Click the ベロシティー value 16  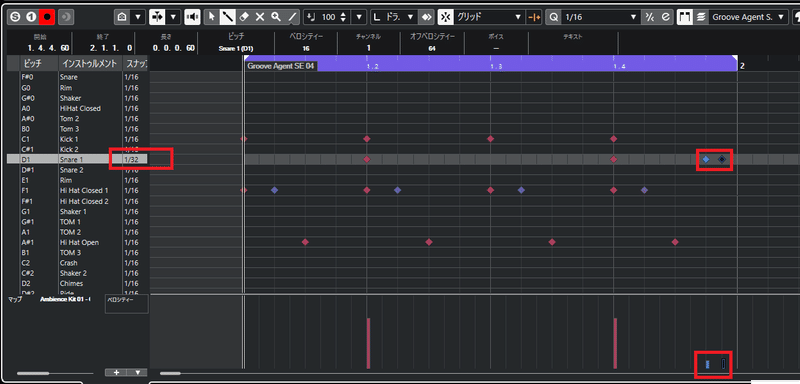pyautogui.click(x=306, y=48)
